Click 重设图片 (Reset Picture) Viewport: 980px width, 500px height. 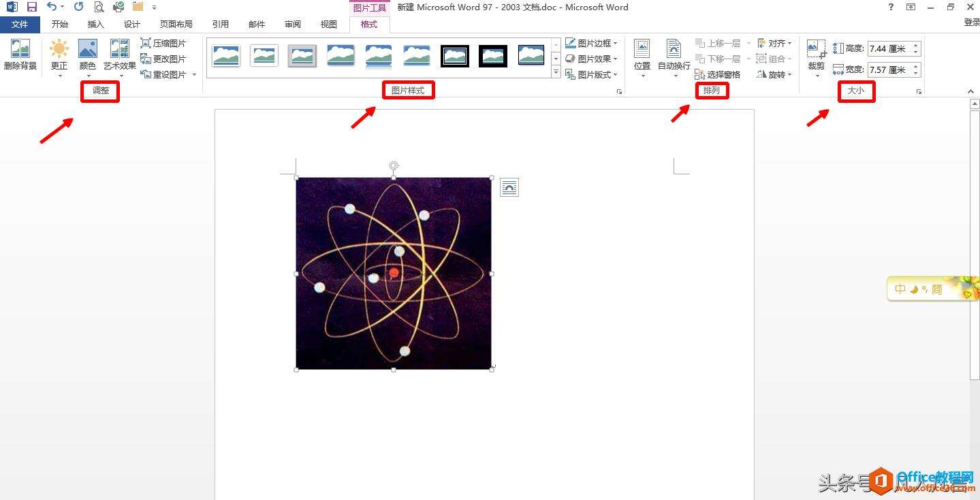click(163, 74)
